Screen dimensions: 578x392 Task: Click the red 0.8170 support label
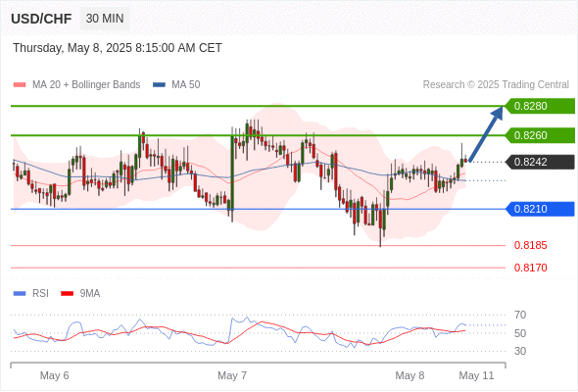[530, 268]
